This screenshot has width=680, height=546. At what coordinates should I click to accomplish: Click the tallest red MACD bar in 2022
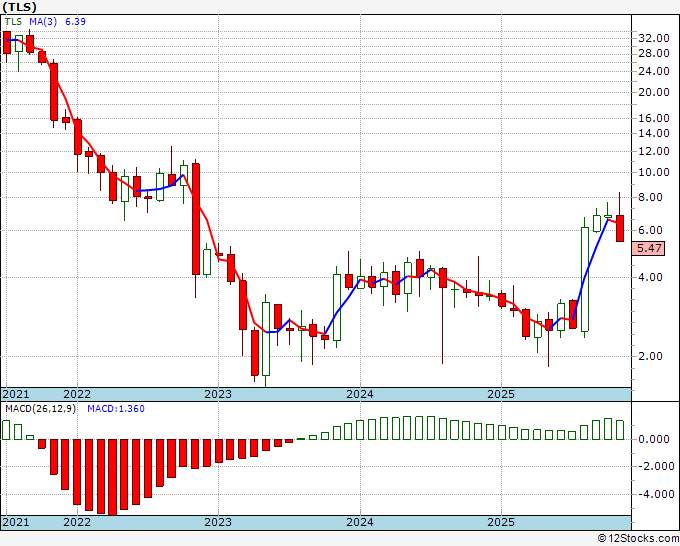pos(112,477)
